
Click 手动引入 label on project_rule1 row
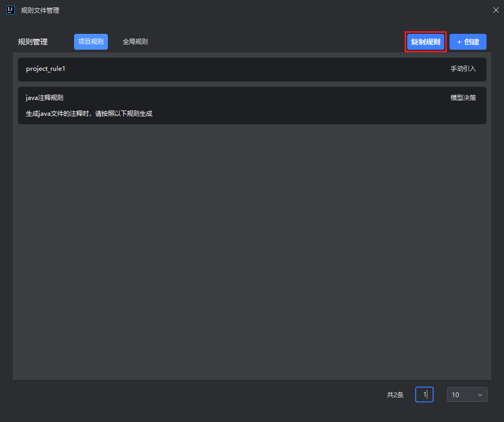click(x=463, y=69)
